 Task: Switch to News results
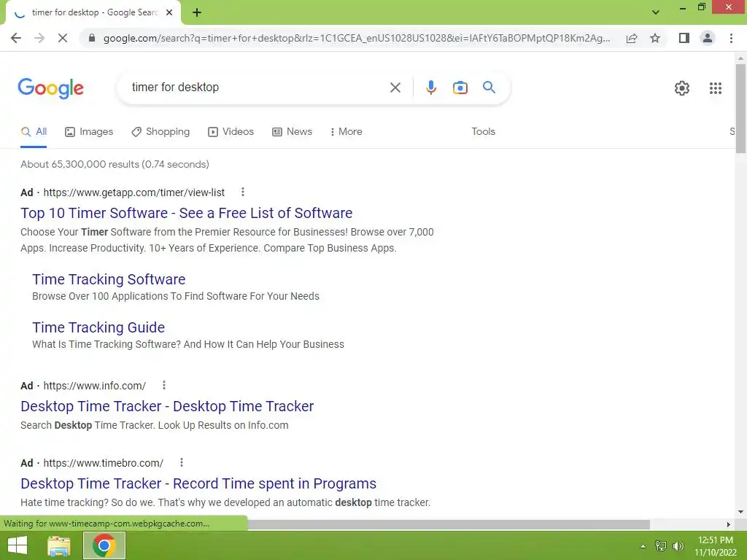click(x=292, y=131)
